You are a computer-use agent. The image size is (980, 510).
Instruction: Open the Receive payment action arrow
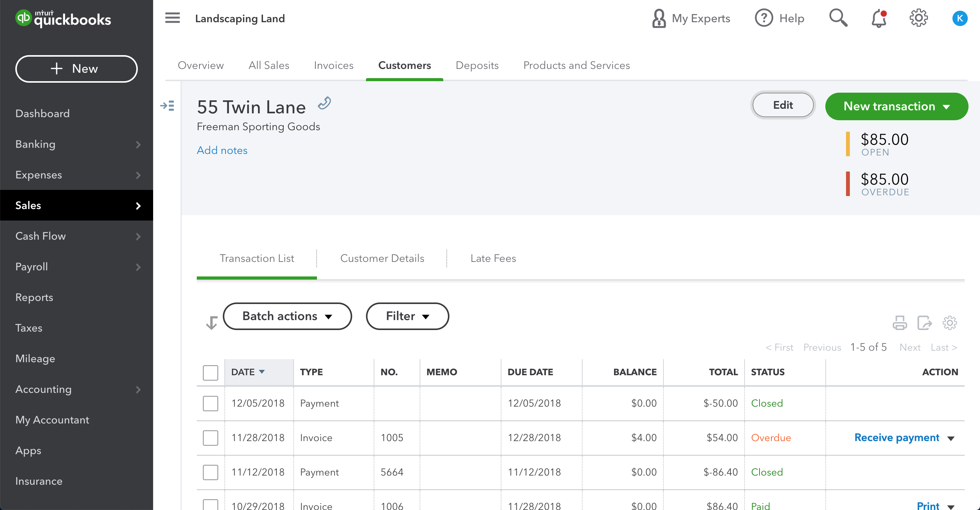point(951,438)
